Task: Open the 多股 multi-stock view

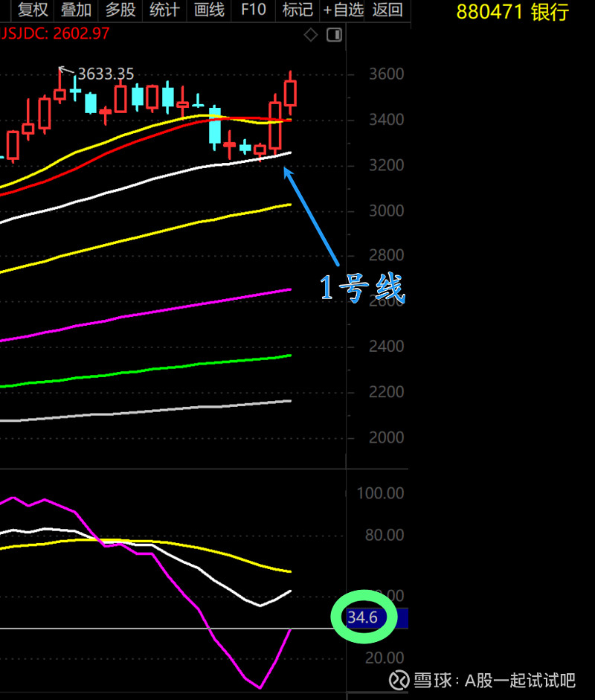Action: (120, 10)
